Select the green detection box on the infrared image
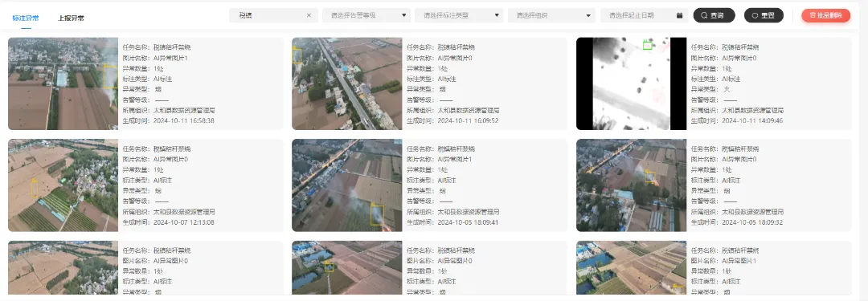868x301 pixels. (x=647, y=46)
